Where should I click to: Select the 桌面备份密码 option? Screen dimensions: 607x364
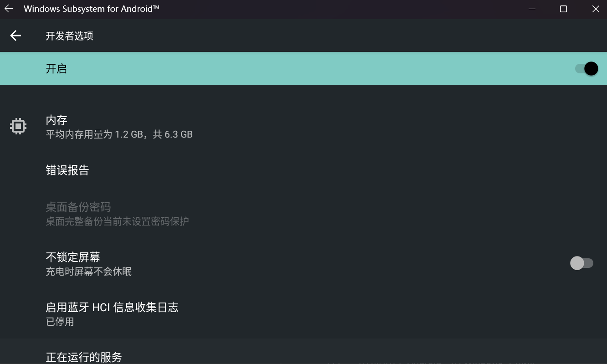click(x=303, y=214)
